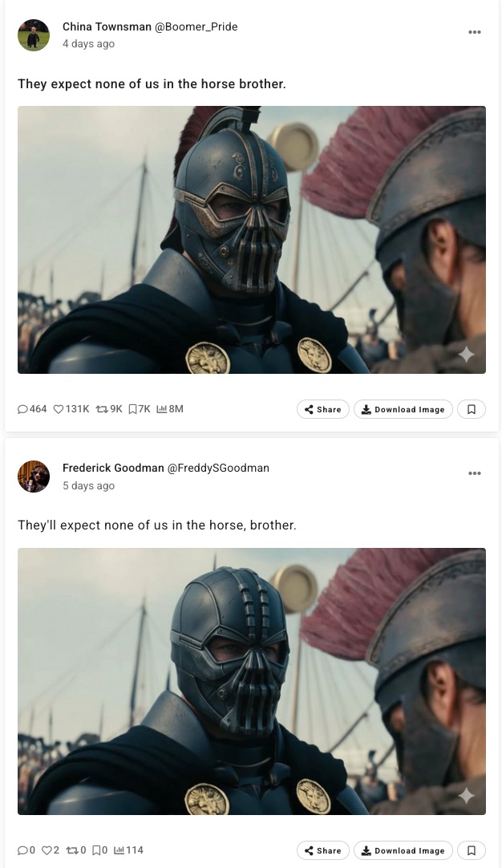Download image from Frederick Goodman's post

tap(403, 850)
